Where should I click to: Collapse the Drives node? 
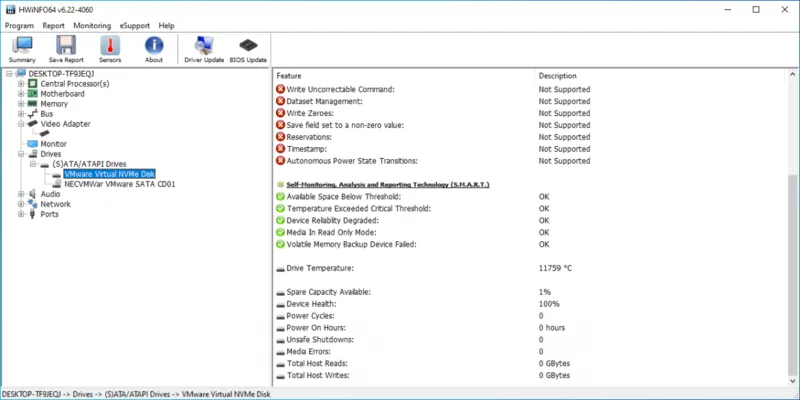pos(21,154)
